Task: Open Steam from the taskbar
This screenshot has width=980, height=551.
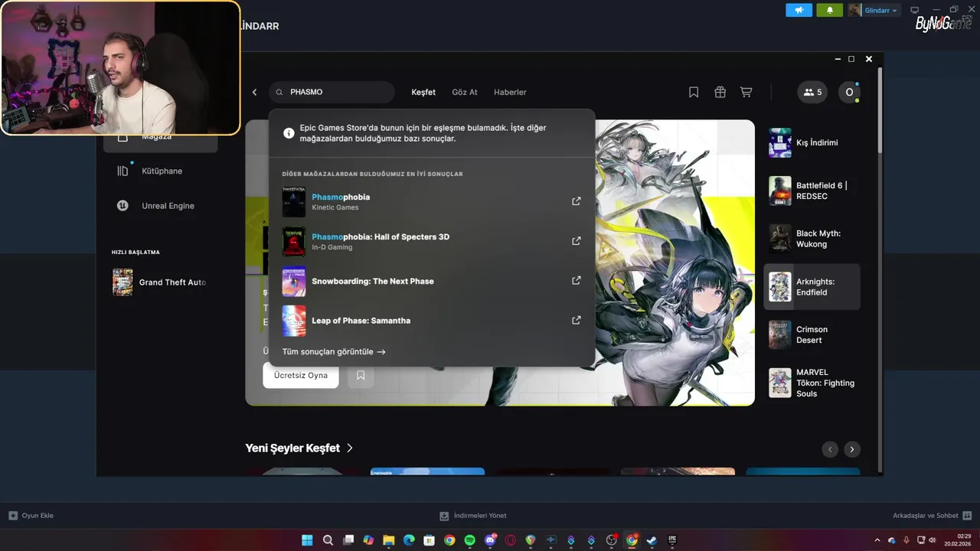Action: [x=652, y=540]
